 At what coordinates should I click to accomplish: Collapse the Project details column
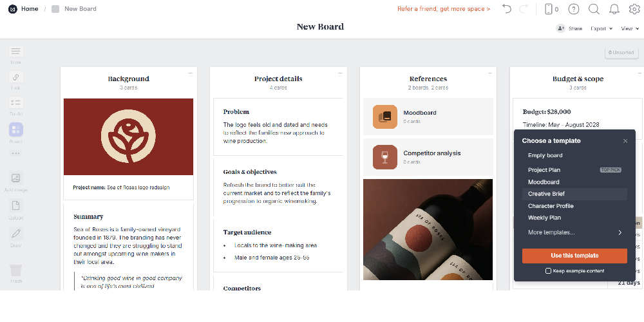[340, 73]
